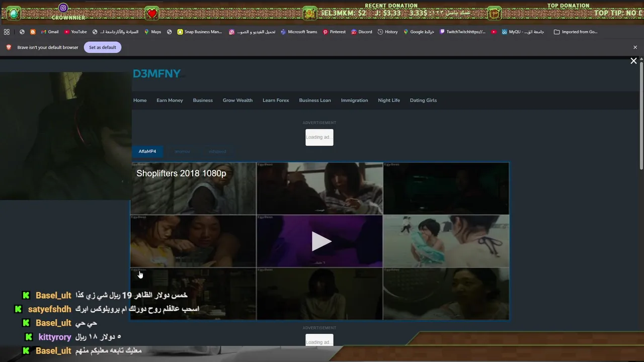This screenshot has height=362, width=644.
Task: Open the السياحة والآثار bookmark
Action: (x=115, y=32)
